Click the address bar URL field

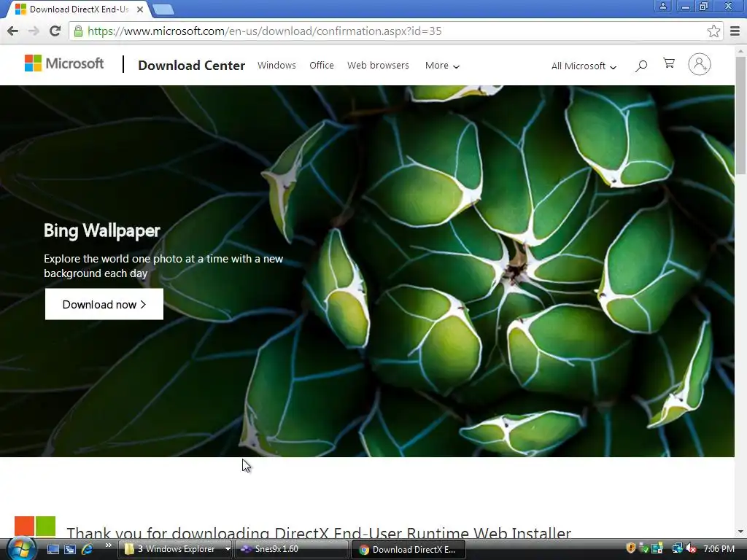[395, 31]
